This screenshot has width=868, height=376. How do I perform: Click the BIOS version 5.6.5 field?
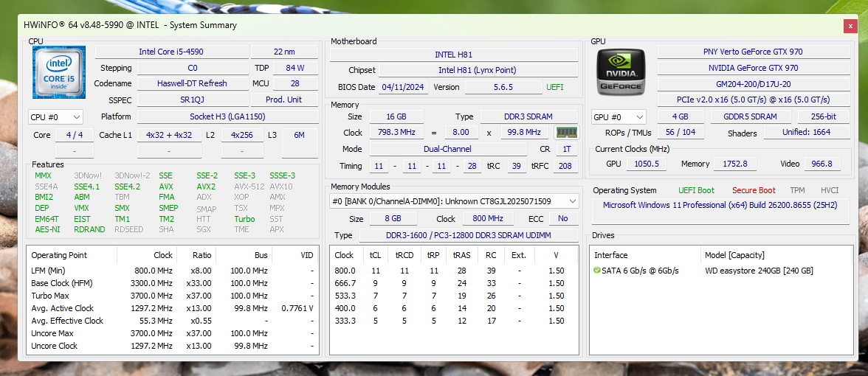[503, 87]
